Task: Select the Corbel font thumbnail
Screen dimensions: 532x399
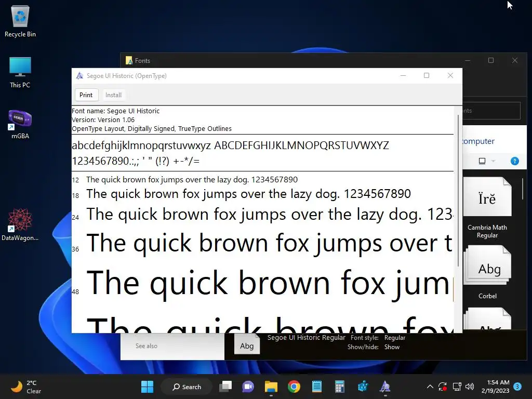Action: coord(487,272)
